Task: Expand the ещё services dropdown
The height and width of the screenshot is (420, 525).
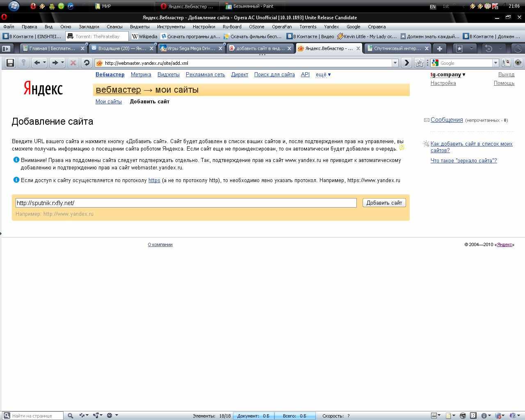Action: click(323, 75)
